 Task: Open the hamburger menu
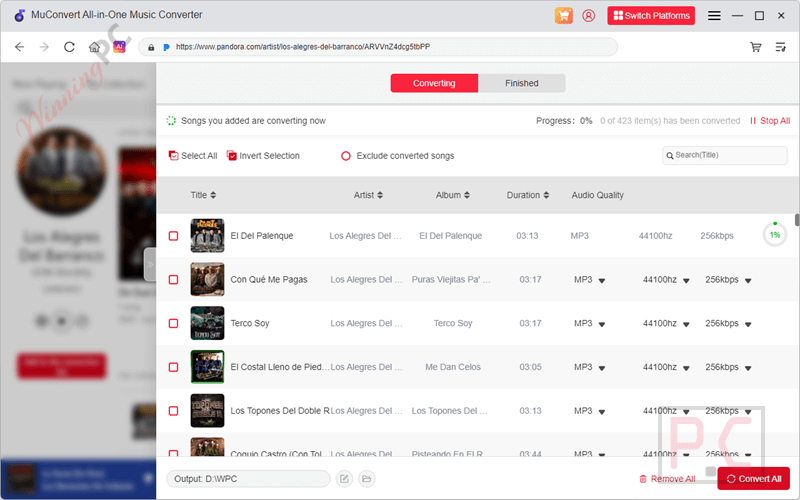click(714, 16)
